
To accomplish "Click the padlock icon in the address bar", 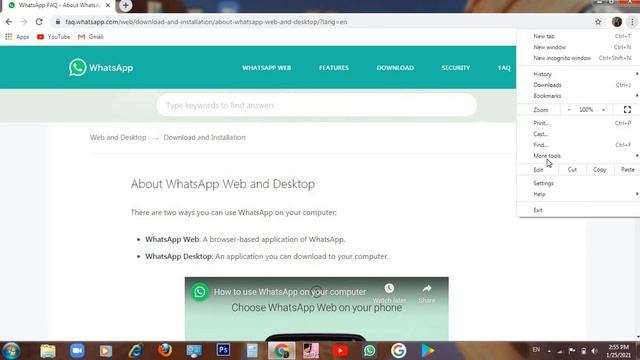I will [58, 22].
